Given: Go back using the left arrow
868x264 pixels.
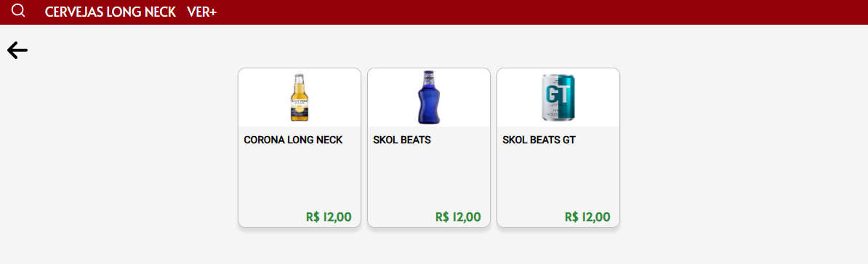Looking at the screenshot, I should [17, 50].
